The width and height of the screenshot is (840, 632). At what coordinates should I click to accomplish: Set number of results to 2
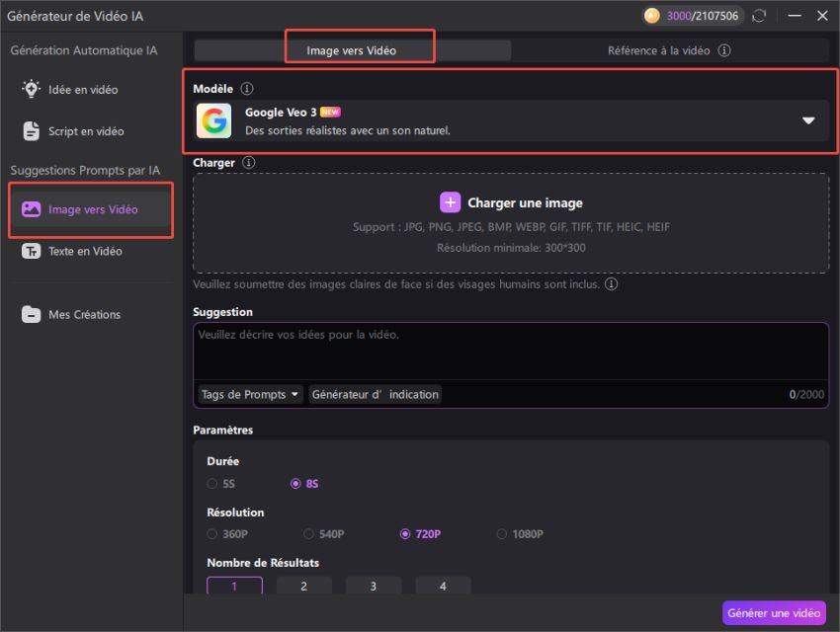click(303, 586)
